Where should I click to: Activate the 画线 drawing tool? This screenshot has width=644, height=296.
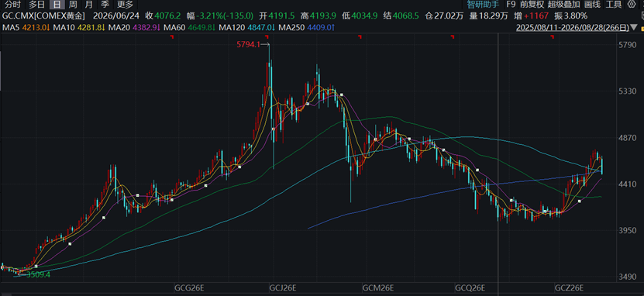click(x=592, y=5)
